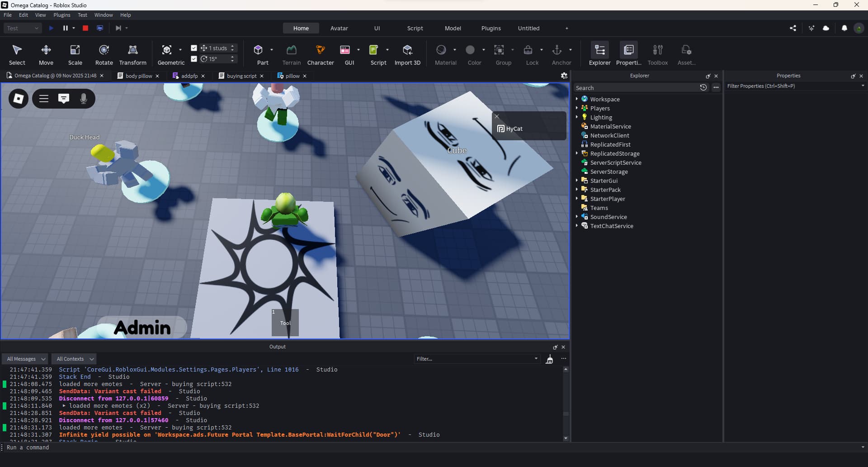Click the Run a command bar
The image size is (868, 467).
coord(432,447)
